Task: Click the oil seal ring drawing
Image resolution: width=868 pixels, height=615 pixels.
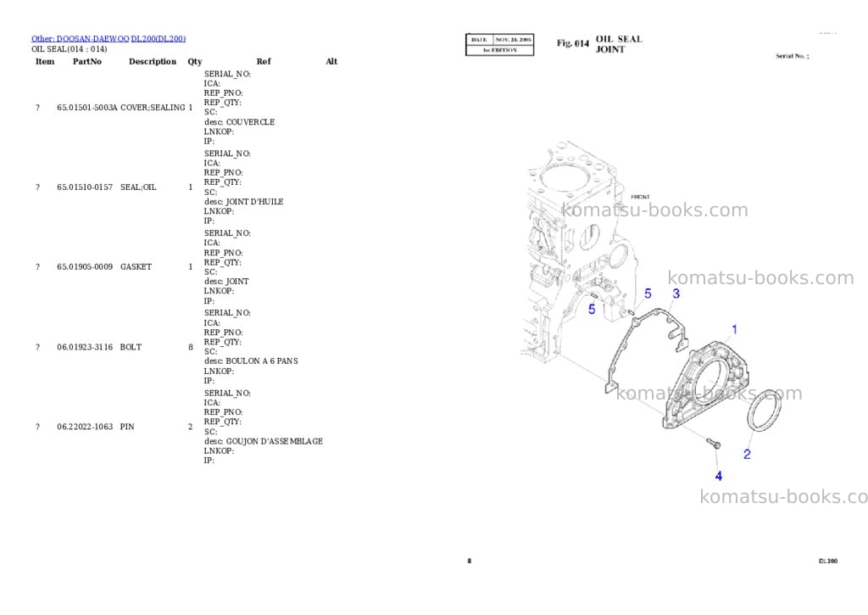Action: (765, 411)
